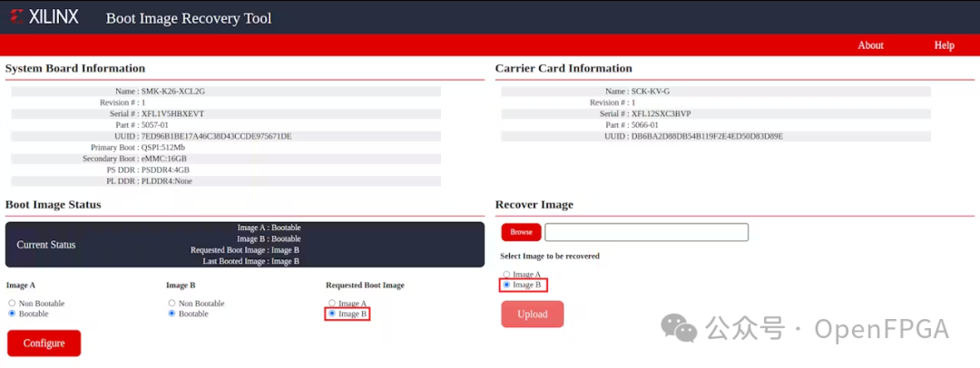Image resolution: width=980 pixels, height=368 pixels.
Task: Select Non Bootable for Image B
Action: (x=171, y=304)
